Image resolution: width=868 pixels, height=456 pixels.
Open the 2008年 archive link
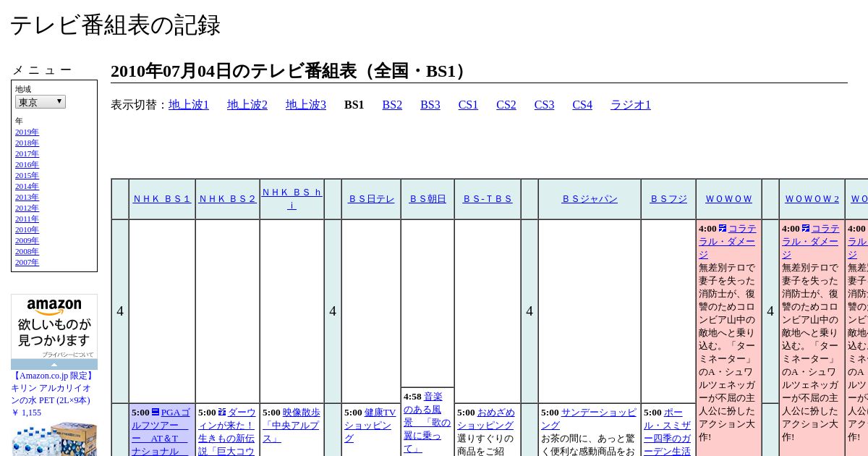[27, 252]
